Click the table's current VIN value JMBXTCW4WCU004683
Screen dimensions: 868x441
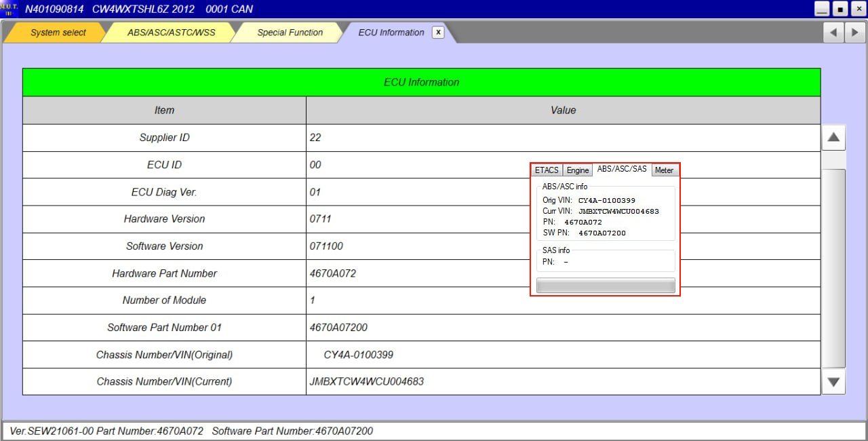click(x=366, y=382)
